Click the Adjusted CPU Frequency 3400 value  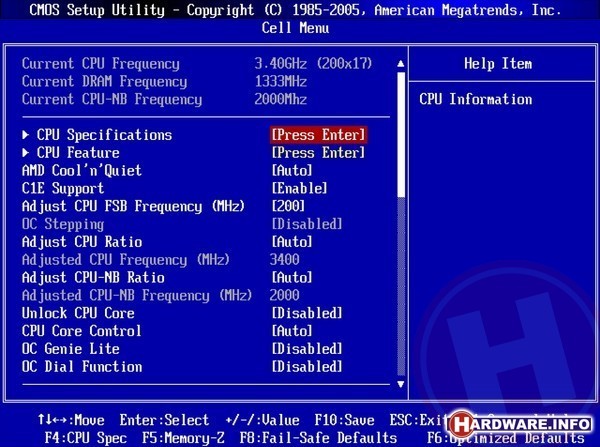[284, 259]
